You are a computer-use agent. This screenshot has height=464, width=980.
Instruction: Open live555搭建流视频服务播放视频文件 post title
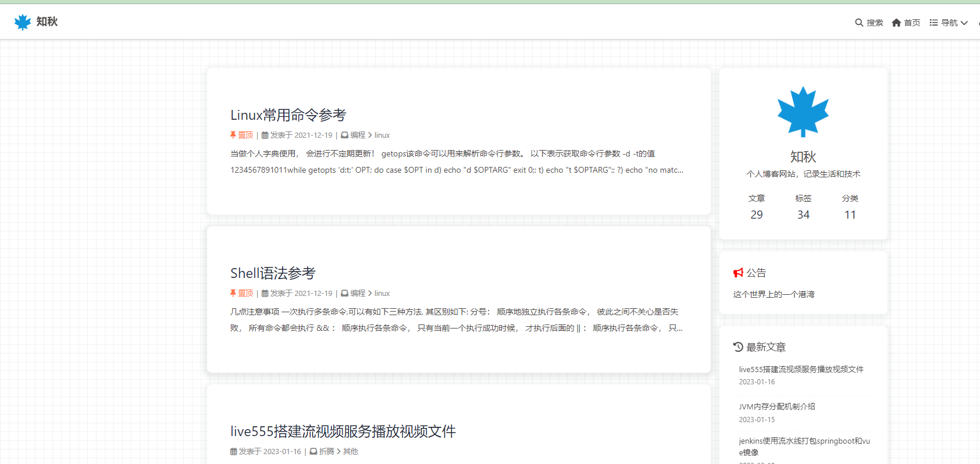(343, 431)
